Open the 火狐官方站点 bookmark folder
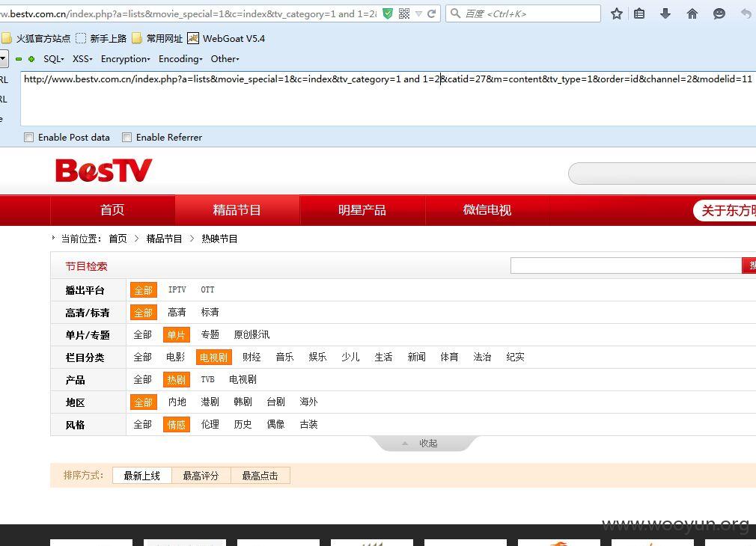The width and height of the screenshot is (756, 546). point(36,39)
